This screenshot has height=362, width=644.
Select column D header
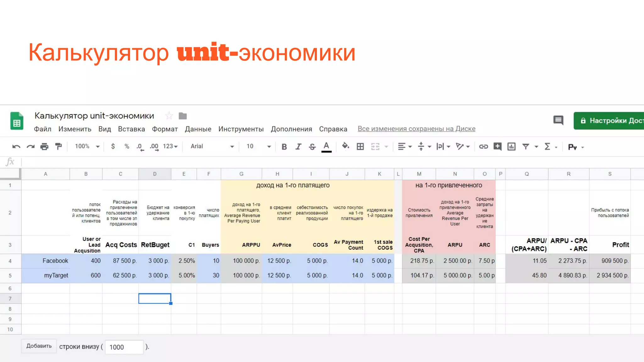tap(155, 174)
